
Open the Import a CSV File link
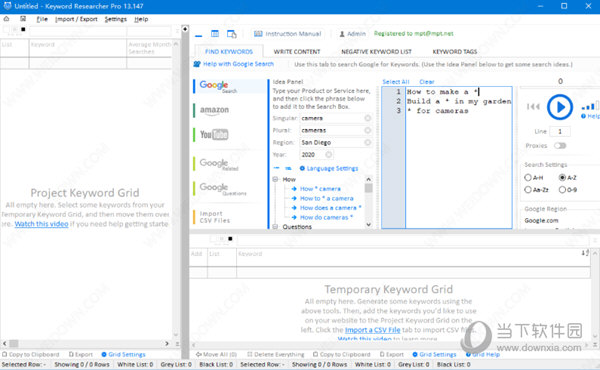tap(372, 330)
